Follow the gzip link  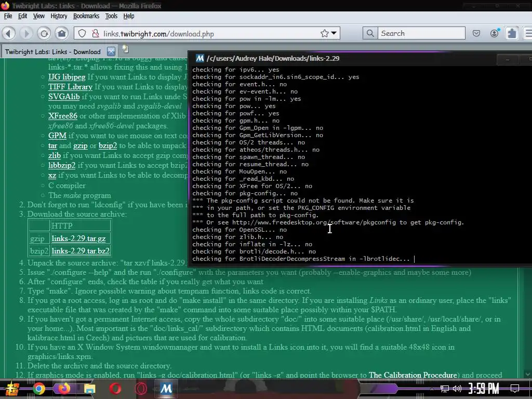click(x=81, y=145)
